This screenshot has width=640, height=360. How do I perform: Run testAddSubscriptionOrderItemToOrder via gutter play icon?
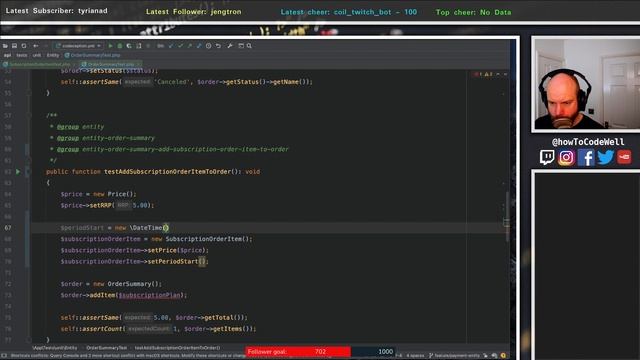[18, 172]
